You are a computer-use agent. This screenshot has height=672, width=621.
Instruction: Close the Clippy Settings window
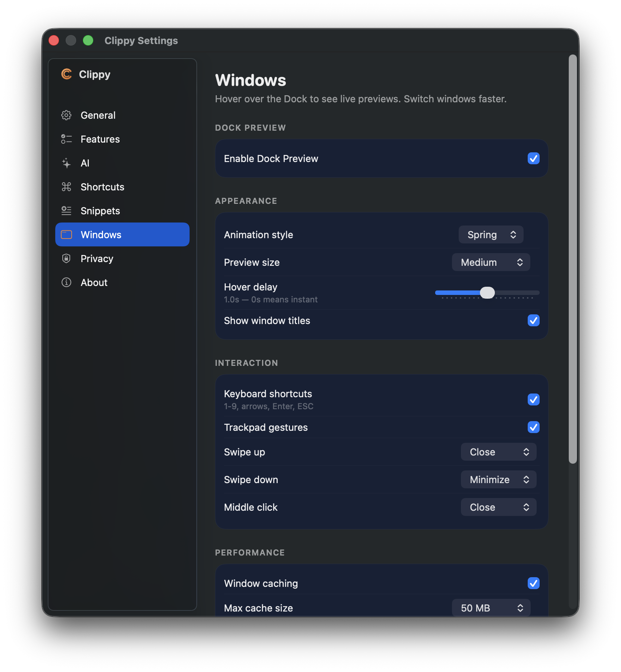tap(54, 40)
